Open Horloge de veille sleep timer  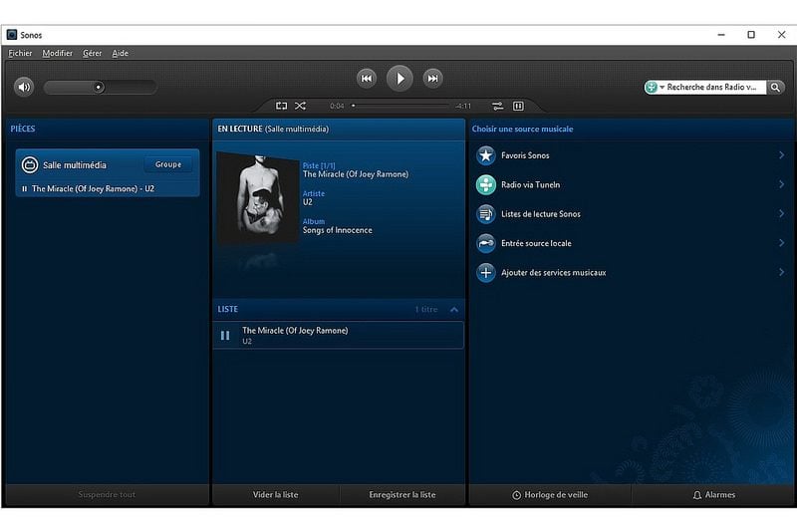(x=550, y=494)
